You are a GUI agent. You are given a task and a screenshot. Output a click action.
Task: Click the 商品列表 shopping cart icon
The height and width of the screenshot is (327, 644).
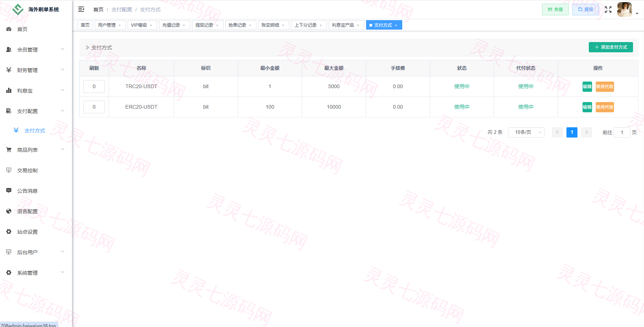tap(9, 150)
